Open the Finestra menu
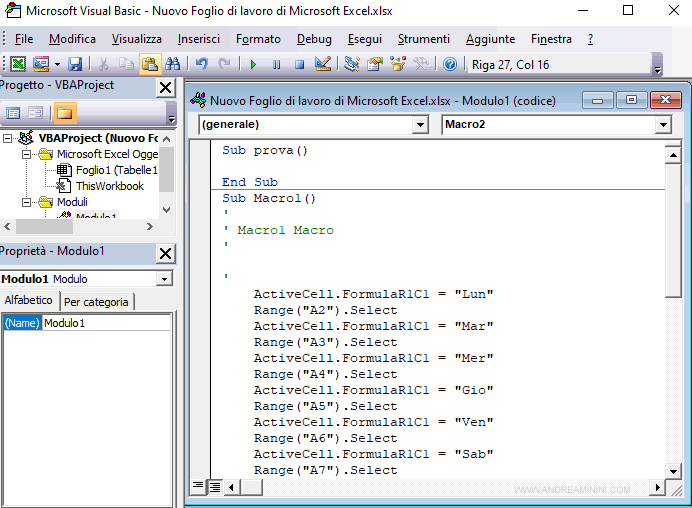 pyautogui.click(x=551, y=39)
